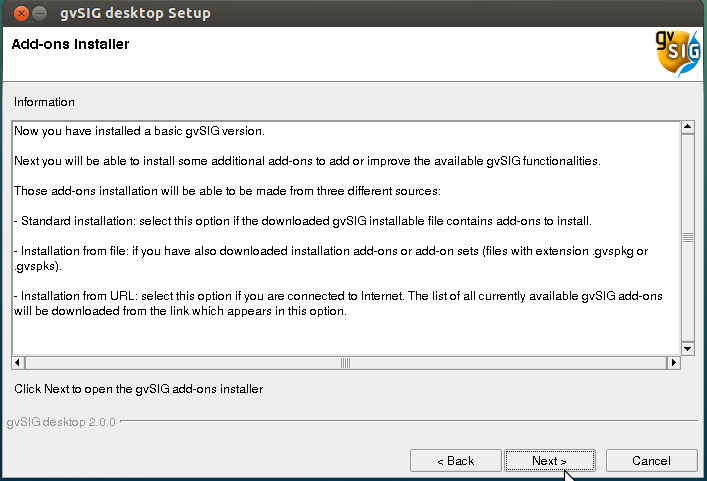The image size is (707, 481).
Task: Click the 'Click Next to open' instruction text
Action: [x=139, y=388]
